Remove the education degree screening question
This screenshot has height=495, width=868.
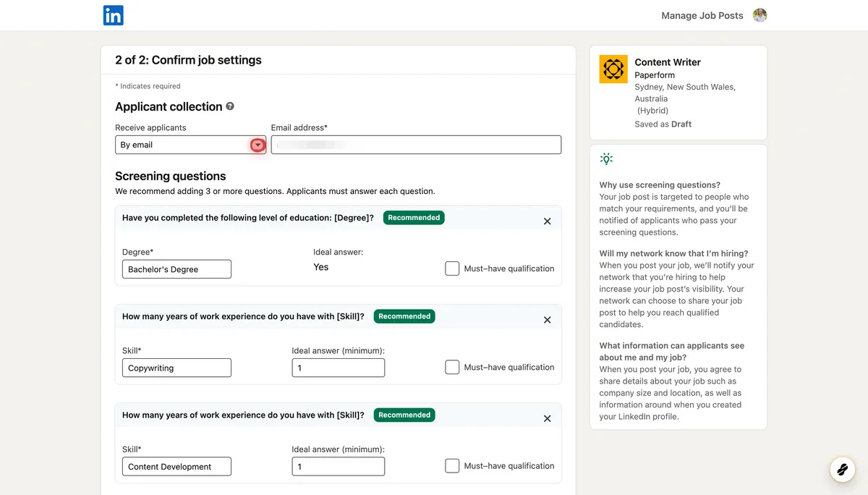[547, 221]
